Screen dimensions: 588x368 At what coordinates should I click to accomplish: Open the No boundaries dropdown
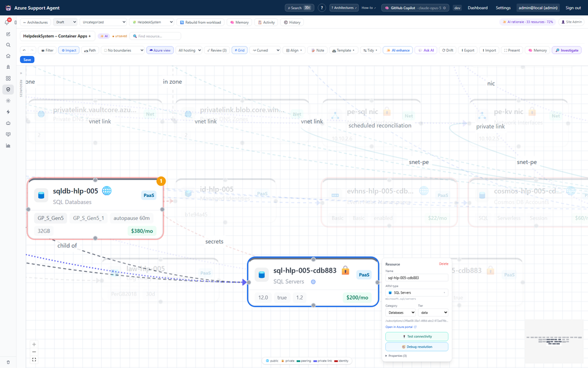pyautogui.click(x=123, y=50)
